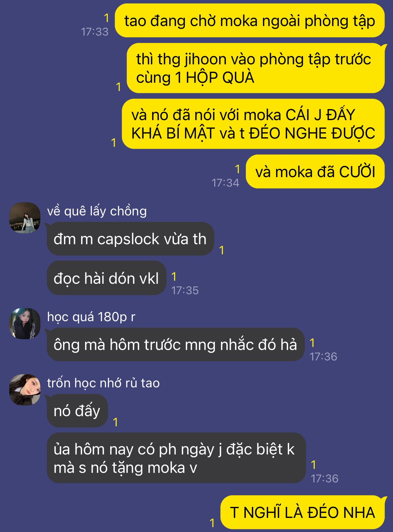
Task: Tap sender name "trốn học nhớ rủ tao"
Action: [103, 383]
